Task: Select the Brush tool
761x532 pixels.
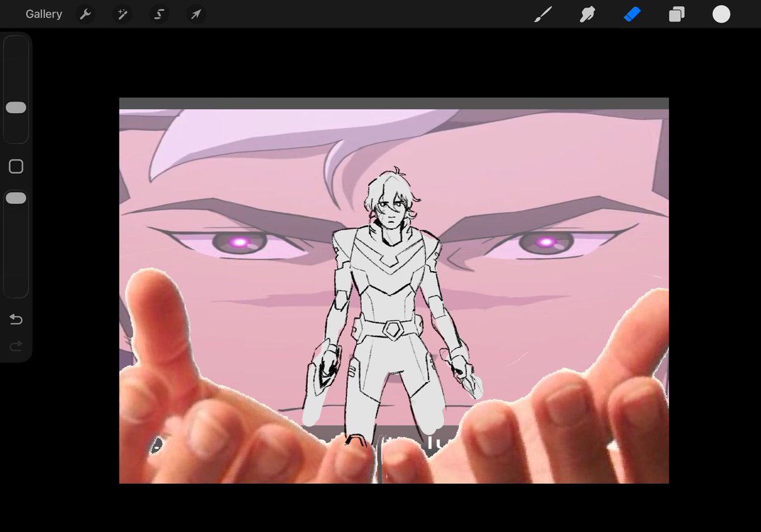Action: [543, 14]
